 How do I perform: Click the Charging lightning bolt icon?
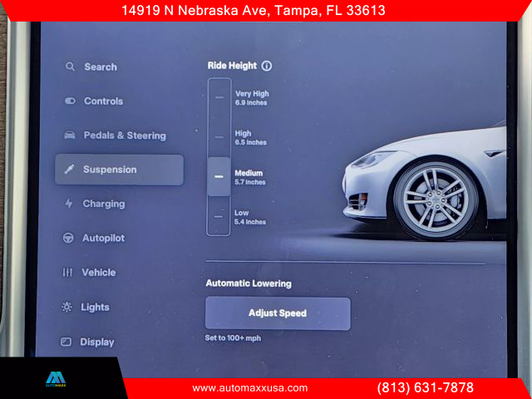click(68, 204)
